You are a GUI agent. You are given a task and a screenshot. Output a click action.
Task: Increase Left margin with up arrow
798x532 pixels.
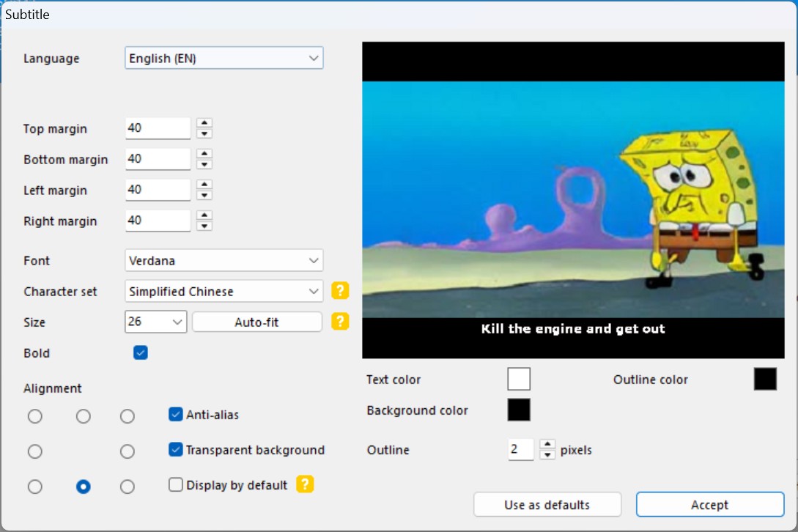(x=205, y=185)
